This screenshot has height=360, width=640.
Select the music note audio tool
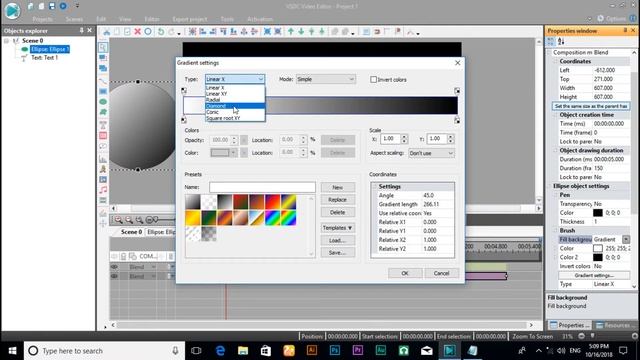click(x=103, y=190)
